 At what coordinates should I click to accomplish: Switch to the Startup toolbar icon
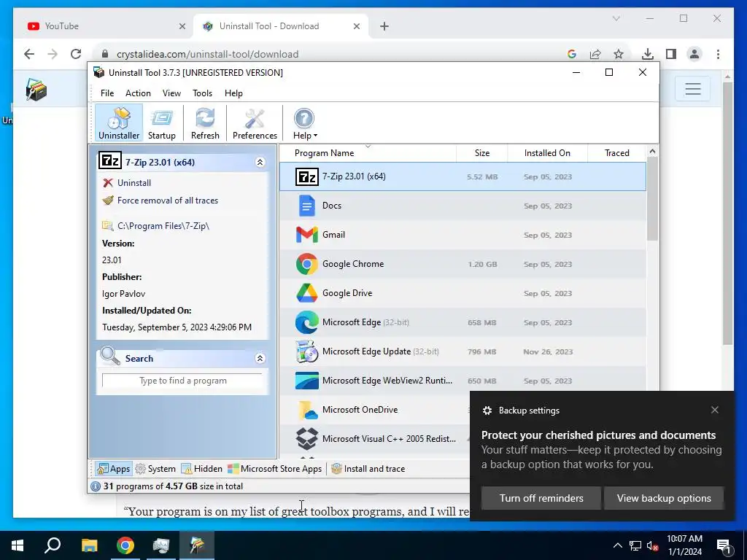(161, 123)
